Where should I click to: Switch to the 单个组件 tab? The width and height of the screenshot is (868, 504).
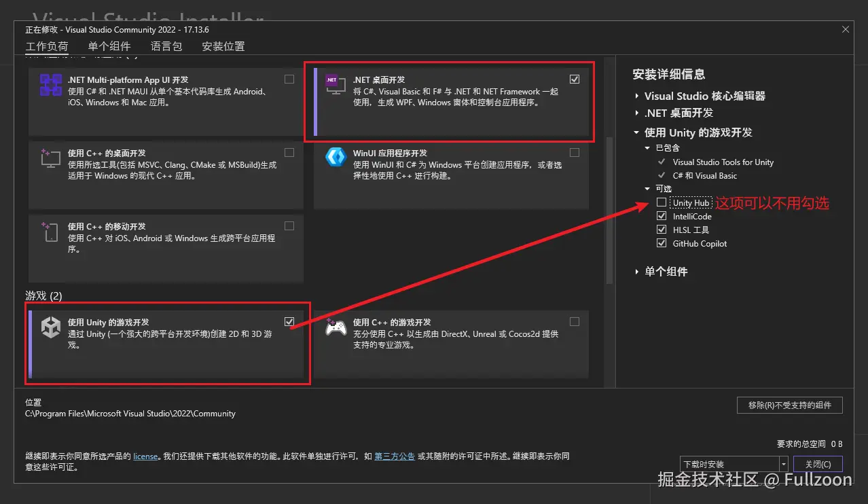109,46
